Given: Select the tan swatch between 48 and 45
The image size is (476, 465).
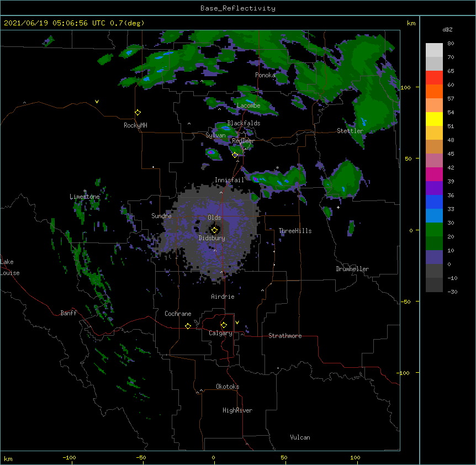Looking at the screenshot, I should pos(434,146).
